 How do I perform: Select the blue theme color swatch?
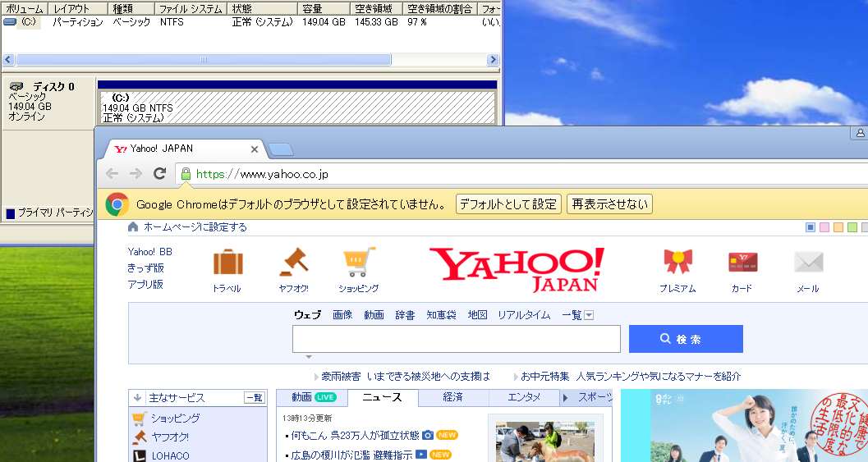(x=811, y=227)
